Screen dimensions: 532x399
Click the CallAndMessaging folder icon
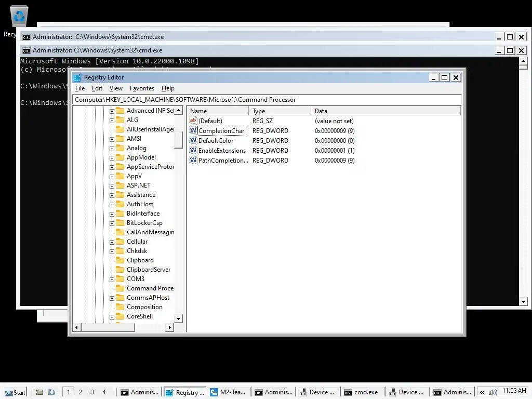coord(120,232)
